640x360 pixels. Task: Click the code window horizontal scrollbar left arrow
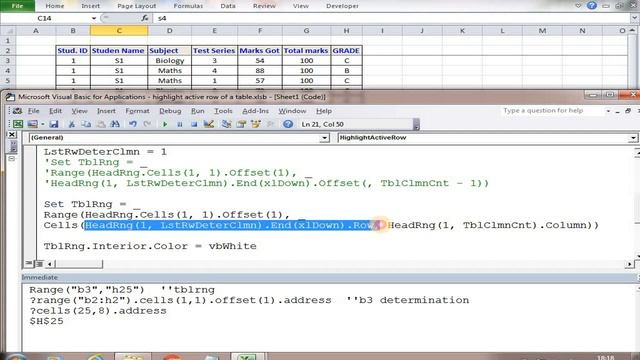(x=49, y=264)
